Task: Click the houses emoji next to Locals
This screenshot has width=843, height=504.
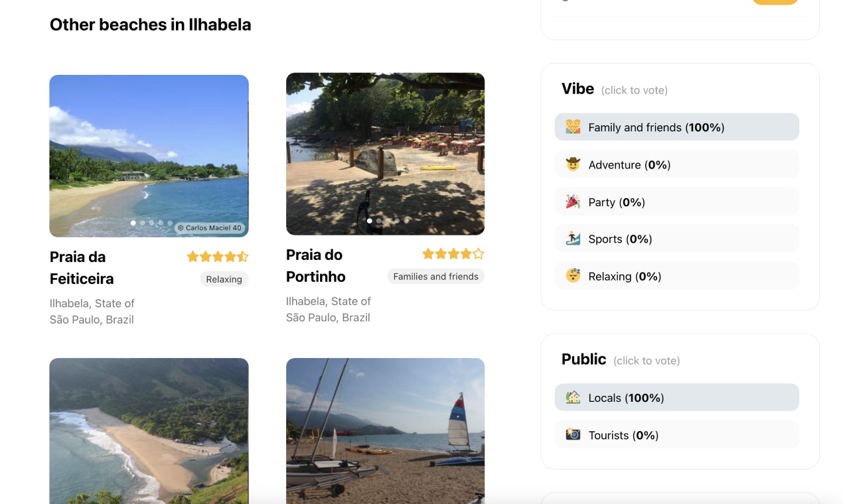Action: tap(574, 397)
